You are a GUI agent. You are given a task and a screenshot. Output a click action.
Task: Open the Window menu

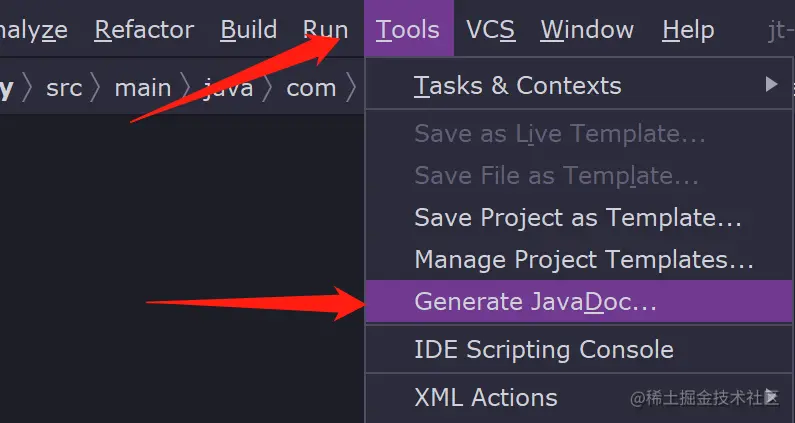[x=587, y=30]
